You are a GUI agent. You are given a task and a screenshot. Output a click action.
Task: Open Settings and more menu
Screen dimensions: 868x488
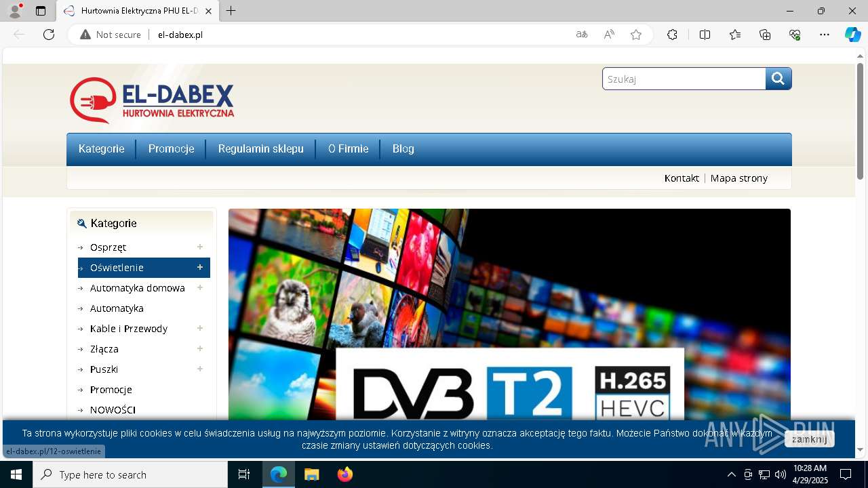825,35
